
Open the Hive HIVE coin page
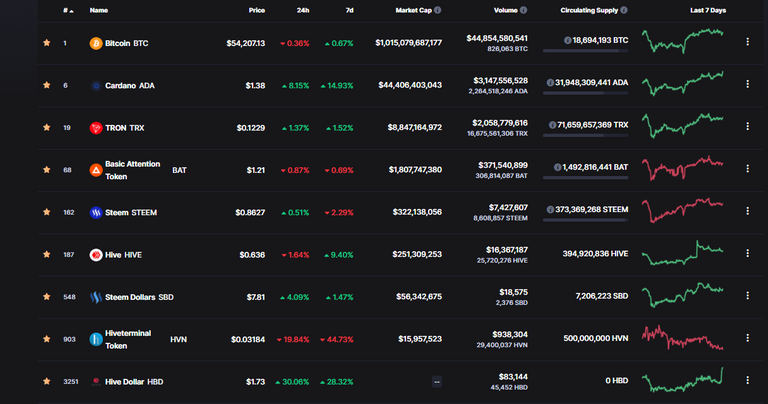tap(123, 255)
